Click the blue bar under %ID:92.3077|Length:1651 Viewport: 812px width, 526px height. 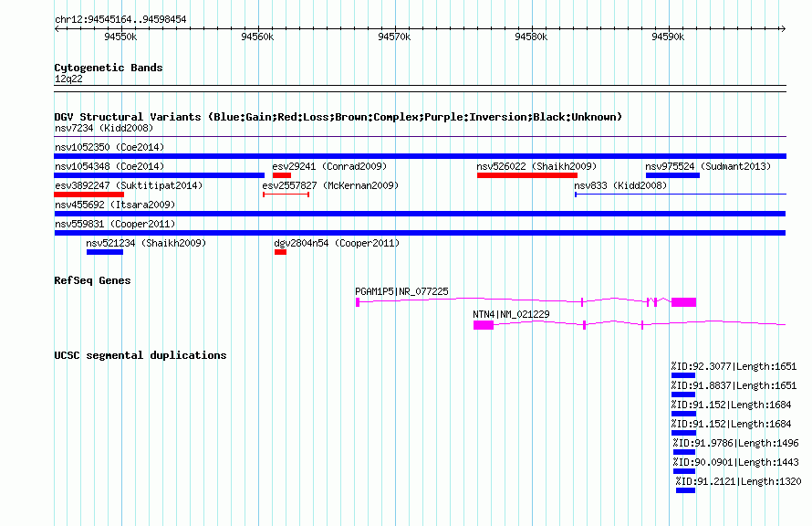tap(683, 375)
